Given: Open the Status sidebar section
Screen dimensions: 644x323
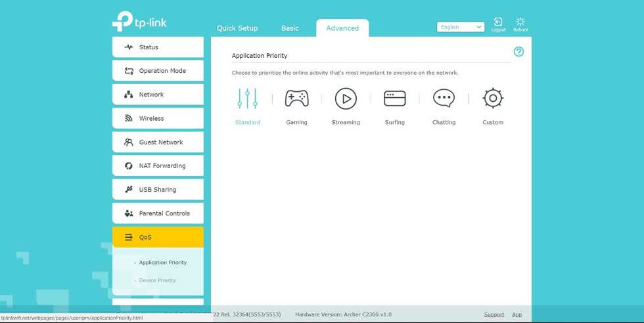Looking at the screenshot, I should click(x=158, y=47).
